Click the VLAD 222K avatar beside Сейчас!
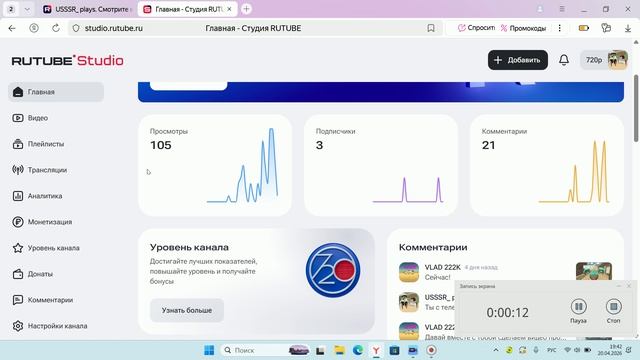640x360 pixels. coord(409,272)
